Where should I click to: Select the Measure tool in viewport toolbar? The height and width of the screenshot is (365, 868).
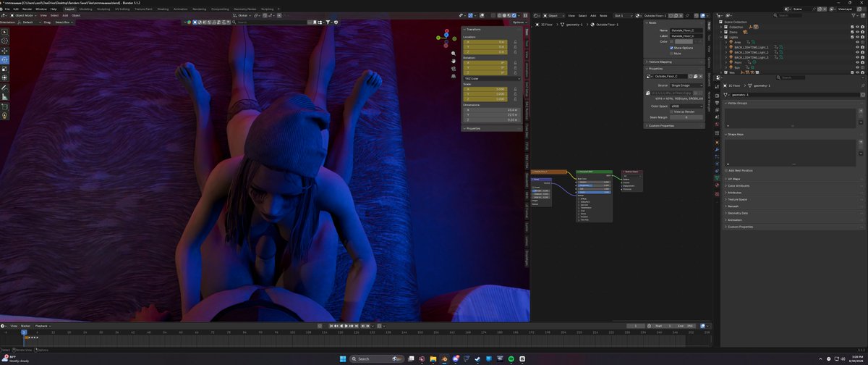click(6, 96)
